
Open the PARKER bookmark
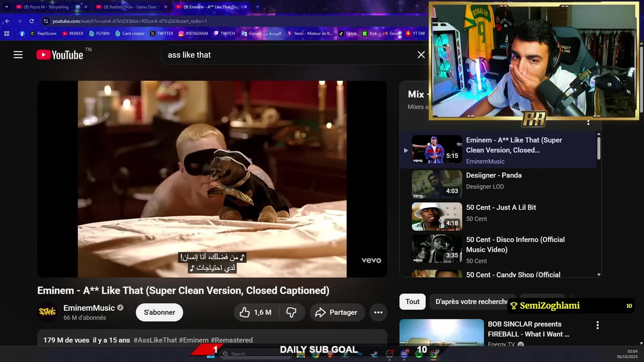[73, 34]
